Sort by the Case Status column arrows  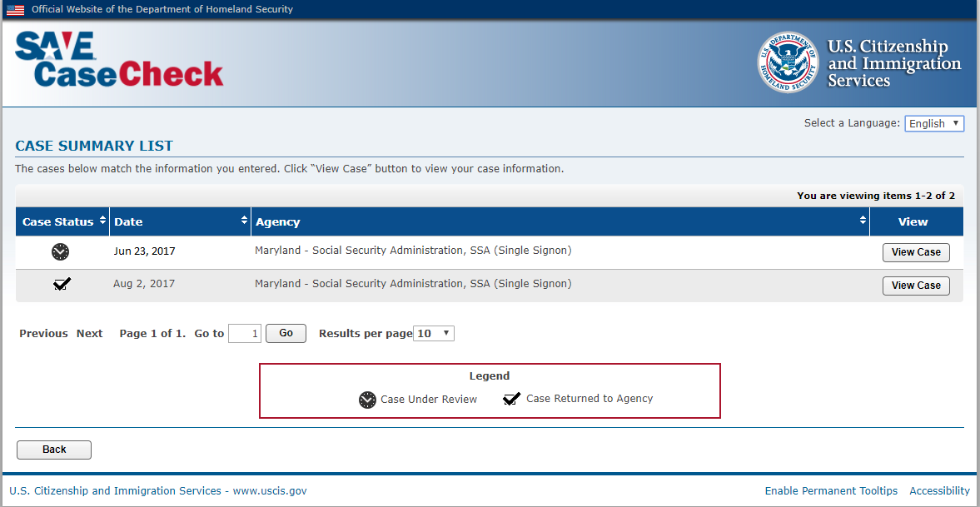(x=102, y=221)
